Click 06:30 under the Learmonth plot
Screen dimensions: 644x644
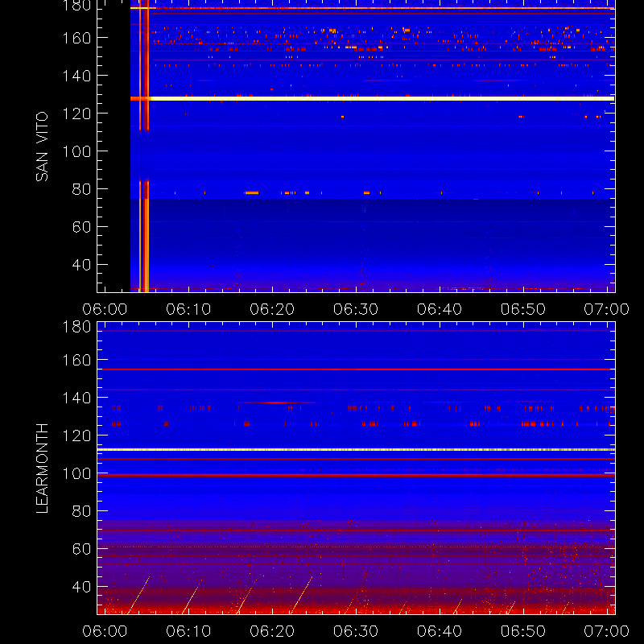point(356,631)
